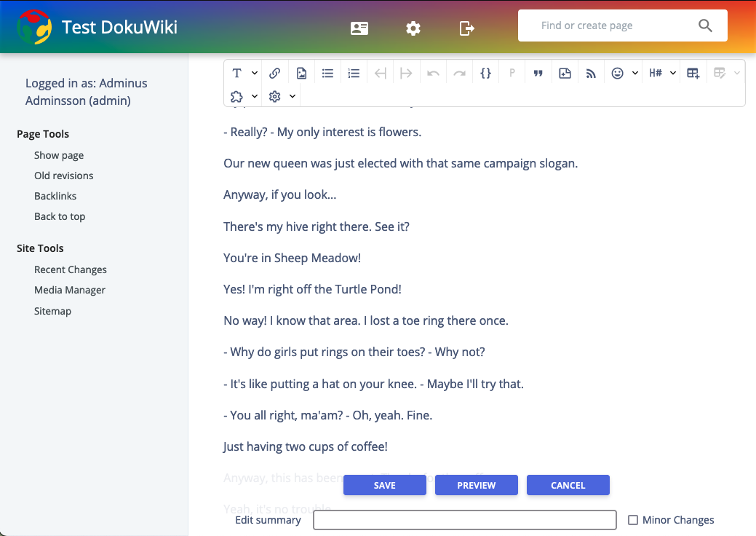Image resolution: width=756 pixels, height=536 pixels.
Task: Open Recent Changes in Site Tools
Action: pos(71,269)
